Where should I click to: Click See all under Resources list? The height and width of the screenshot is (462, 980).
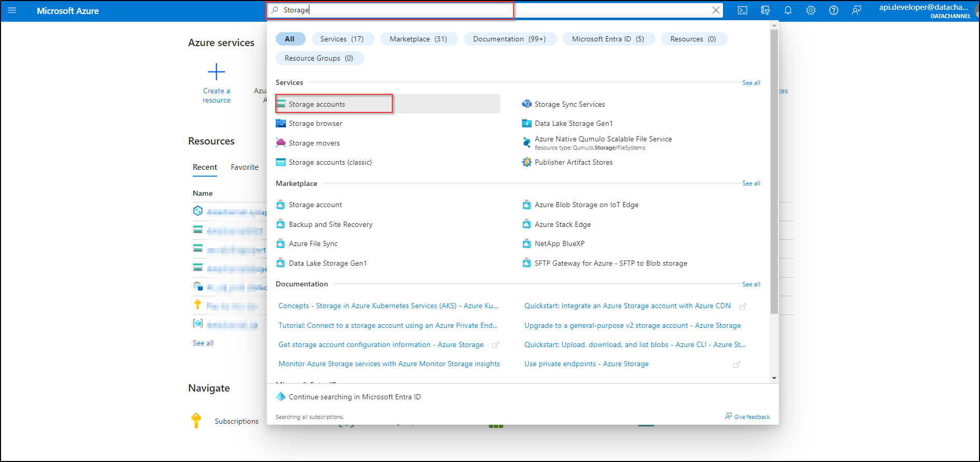tap(203, 343)
